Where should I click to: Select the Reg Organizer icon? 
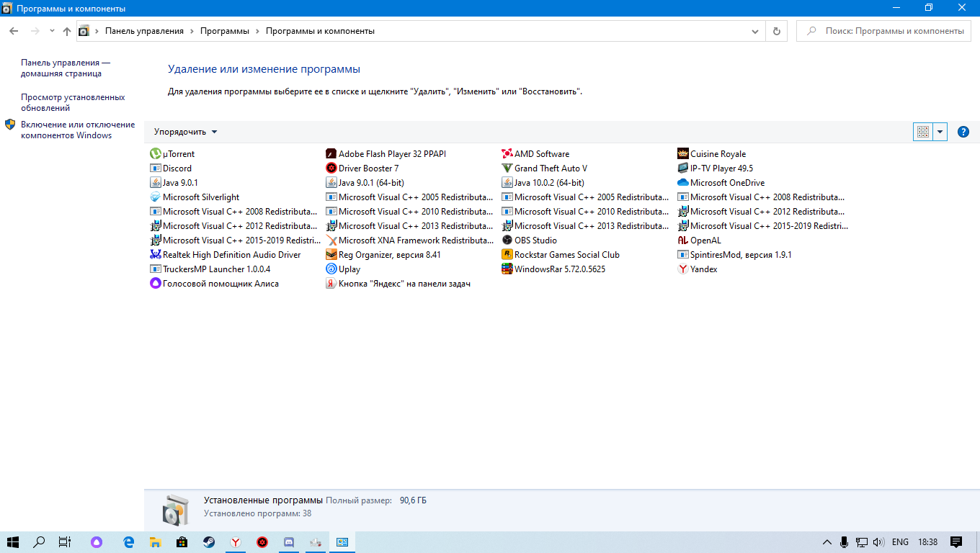point(331,254)
